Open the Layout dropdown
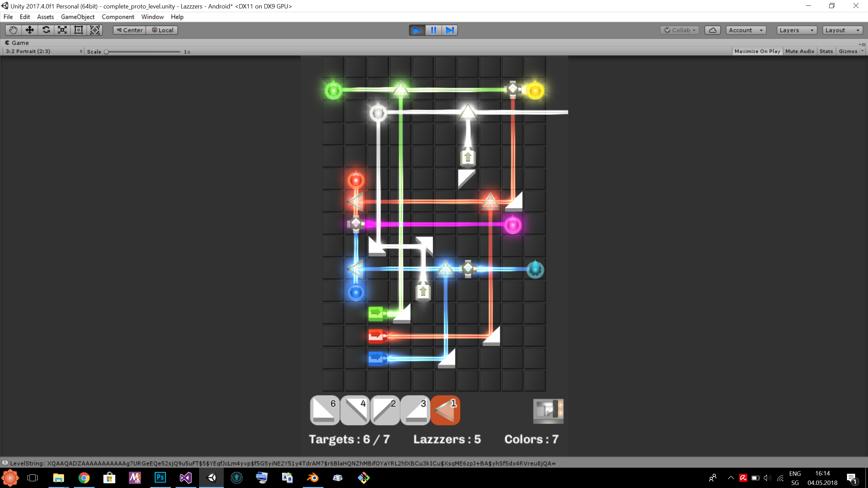The height and width of the screenshot is (488, 868). point(842,30)
